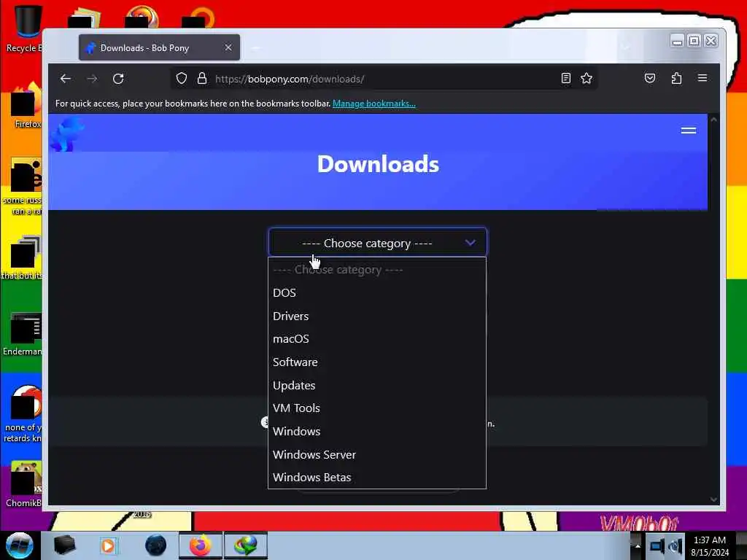Close the Downloads - Bob Pony tab
Screen dimensions: 747x560
(x=228, y=47)
